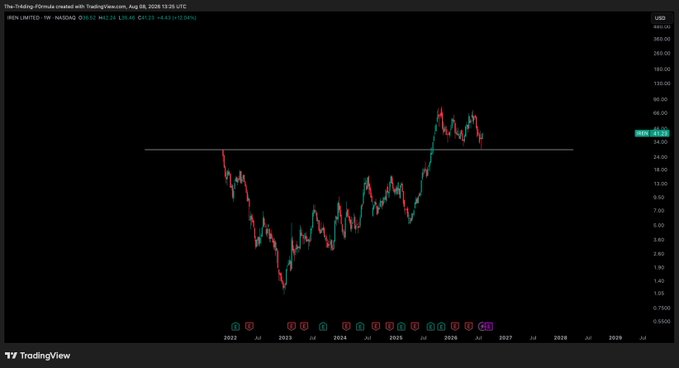Click the 2027 label on the time axis

(505, 338)
